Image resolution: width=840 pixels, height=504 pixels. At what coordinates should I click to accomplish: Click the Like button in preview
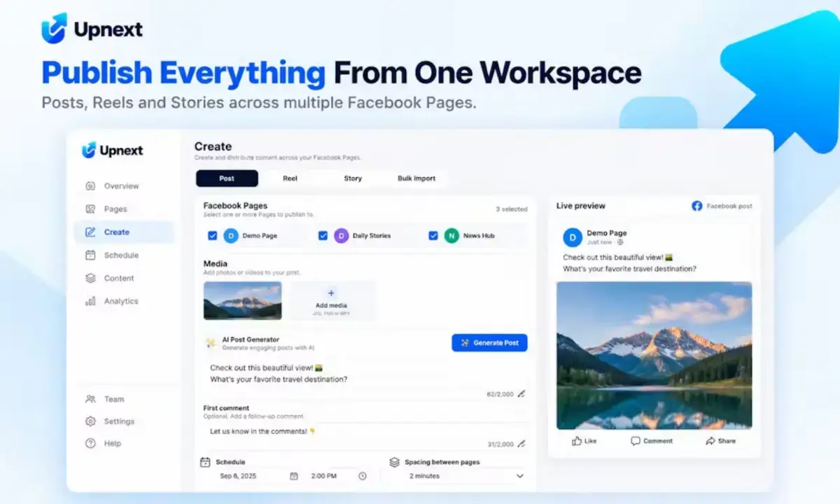click(584, 441)
